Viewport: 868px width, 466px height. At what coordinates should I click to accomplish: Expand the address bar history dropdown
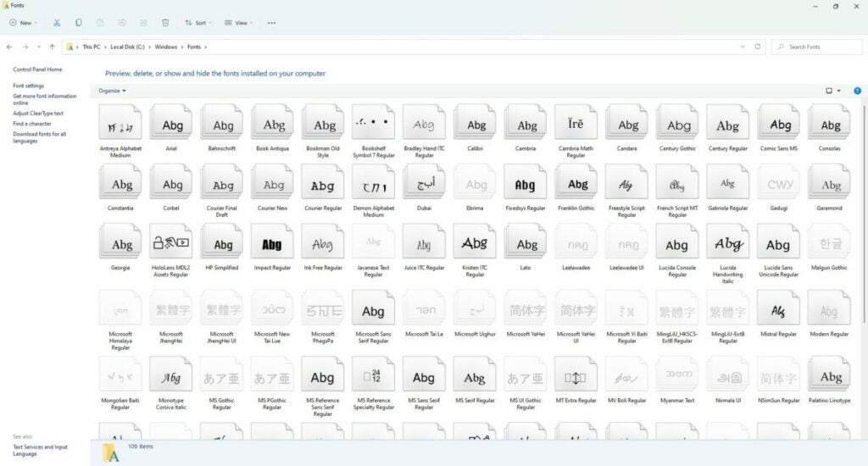coord(743,47)
